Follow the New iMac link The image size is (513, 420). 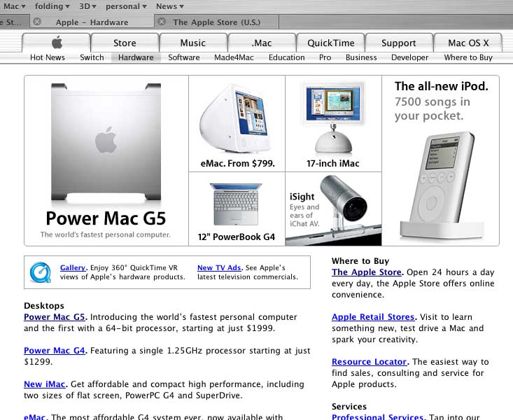[x=45, y=384]
